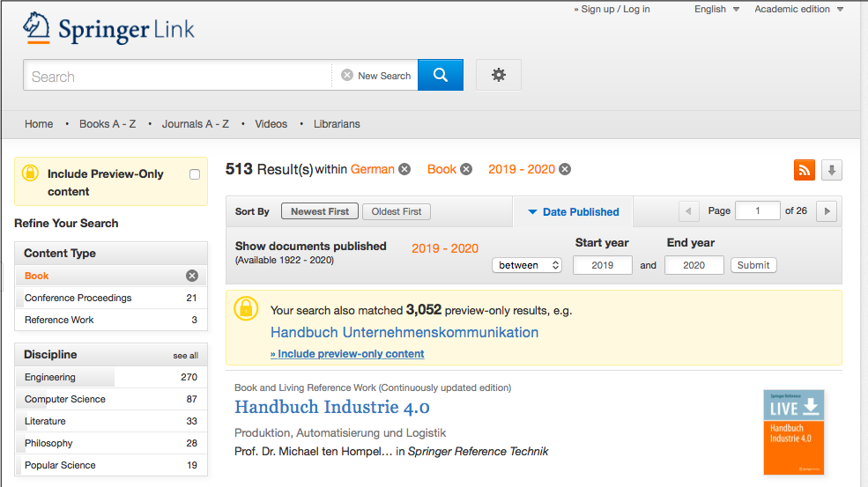Click the orange German filter label
Image resolution: width=868 pixels, height=487 pixels.
click(x=373, y=169)
